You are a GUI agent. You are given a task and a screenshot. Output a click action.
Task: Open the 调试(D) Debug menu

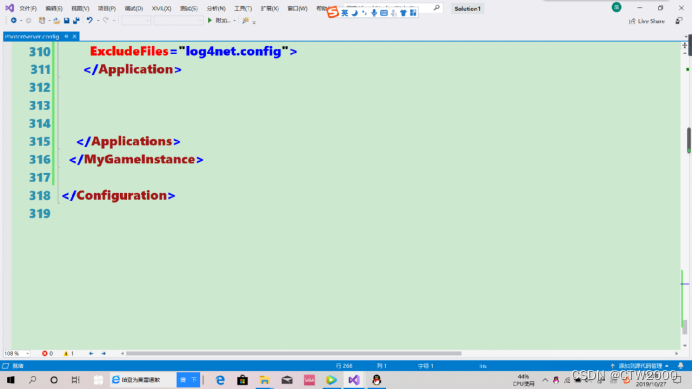coord(133,8)
